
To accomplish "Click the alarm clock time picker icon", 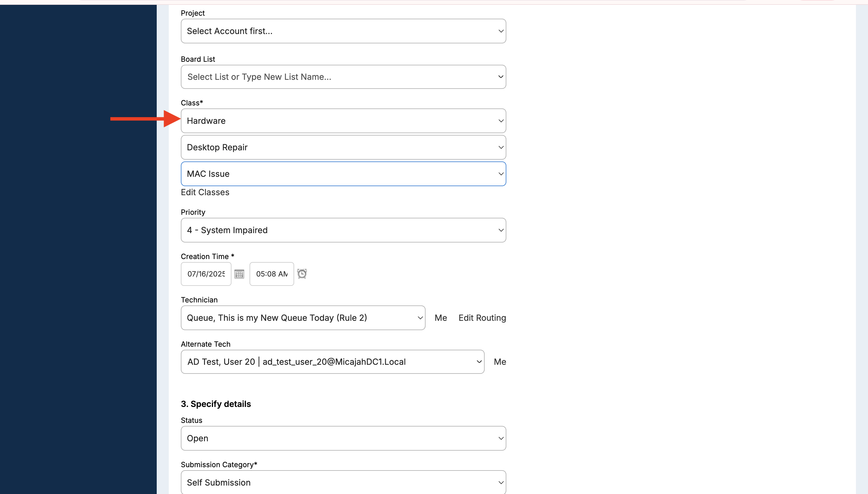I will [302, 274].
